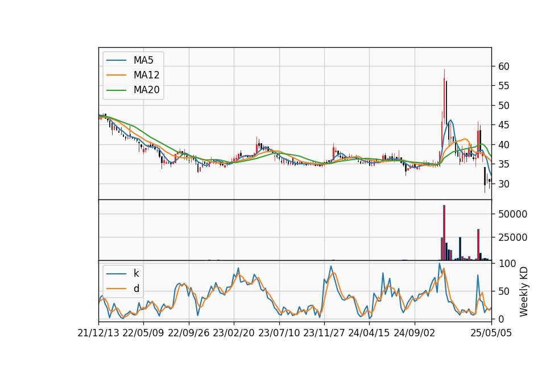The image size is (546, 392).
Task: Click the 23/02/20 date tick label
Action: click(234, 333)
